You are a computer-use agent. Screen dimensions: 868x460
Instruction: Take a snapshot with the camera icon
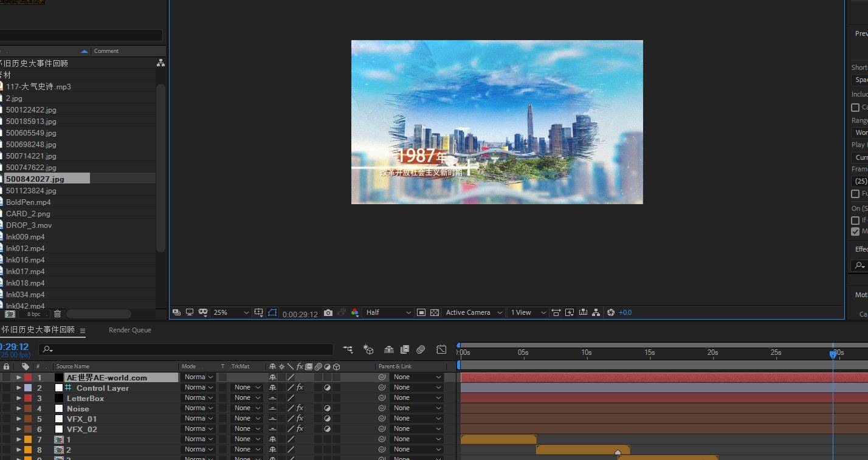(x=328, y=312)
